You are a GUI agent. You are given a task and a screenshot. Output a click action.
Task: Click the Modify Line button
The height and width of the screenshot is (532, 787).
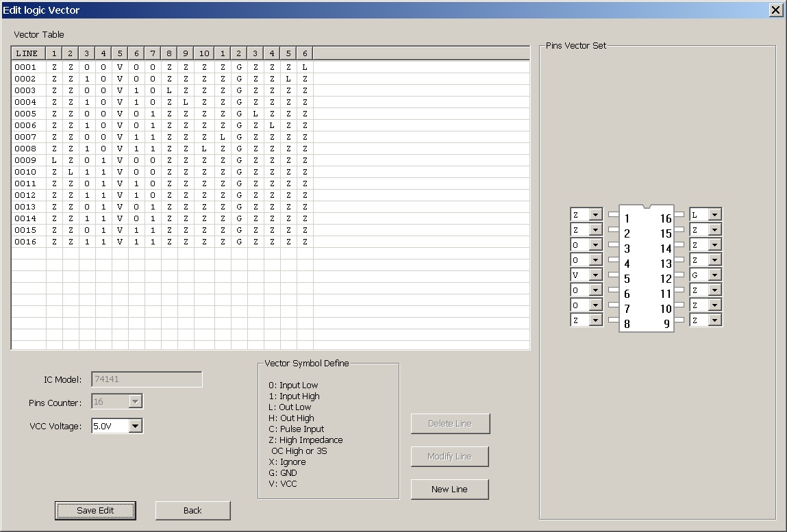[x=449, y=456]
